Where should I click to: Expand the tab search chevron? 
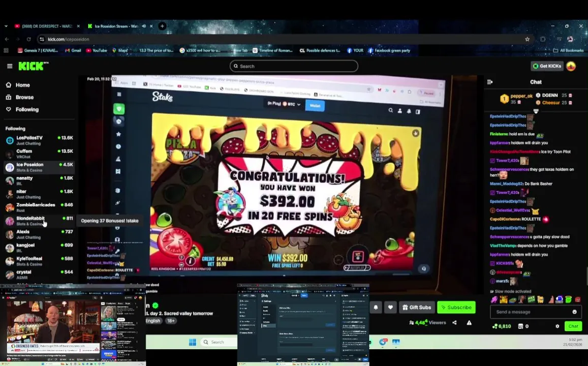pos(6,26)
